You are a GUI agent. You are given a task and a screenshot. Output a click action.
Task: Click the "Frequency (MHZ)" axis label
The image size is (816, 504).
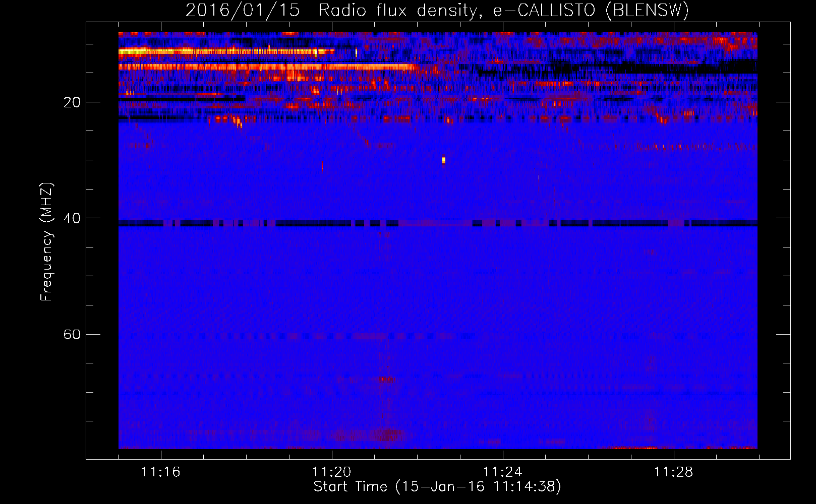(x=46, y=242)
